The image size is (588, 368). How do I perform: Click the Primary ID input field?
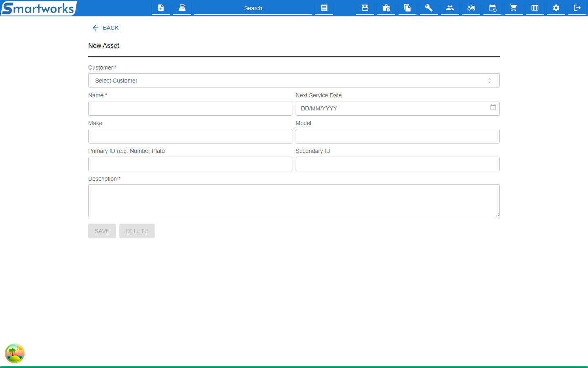coord(190,164)
